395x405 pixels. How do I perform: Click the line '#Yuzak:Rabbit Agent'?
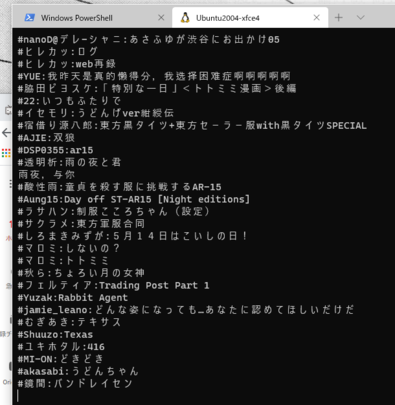click(x=73, y=298)
